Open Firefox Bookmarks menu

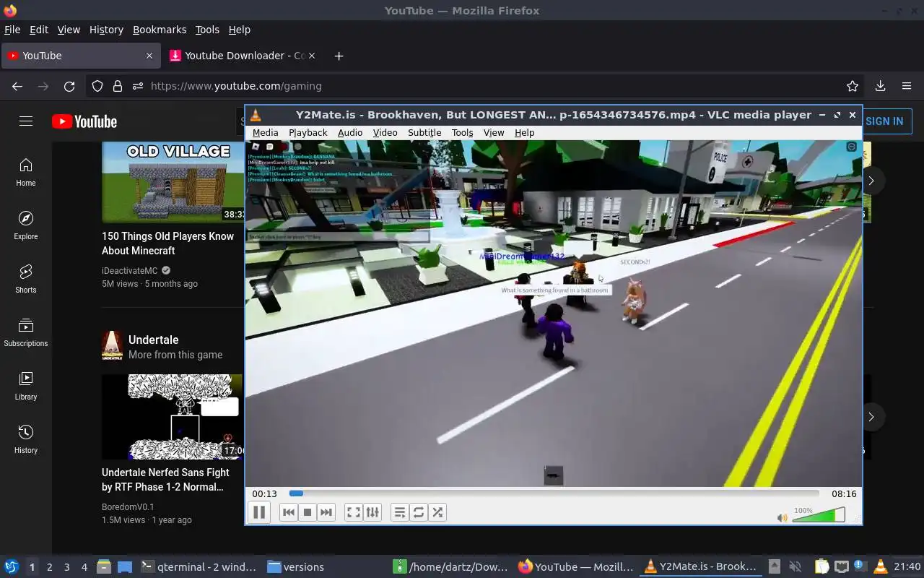[x=160, y=30]
